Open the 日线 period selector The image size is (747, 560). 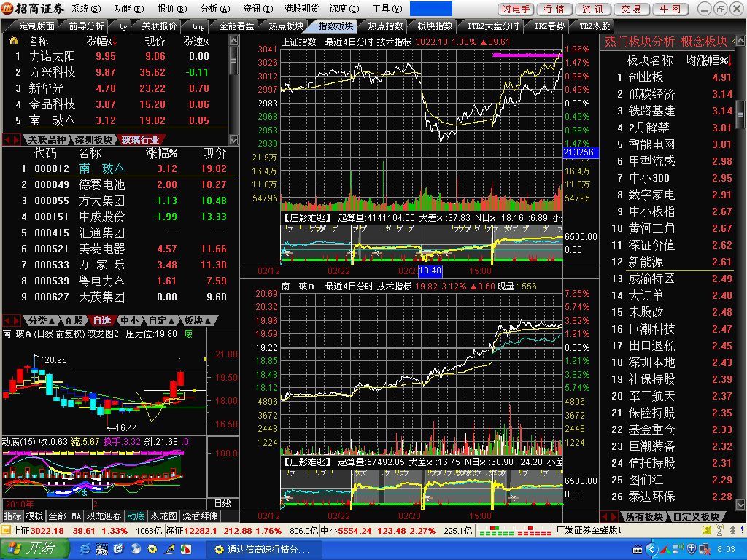(x=222, y=503)
